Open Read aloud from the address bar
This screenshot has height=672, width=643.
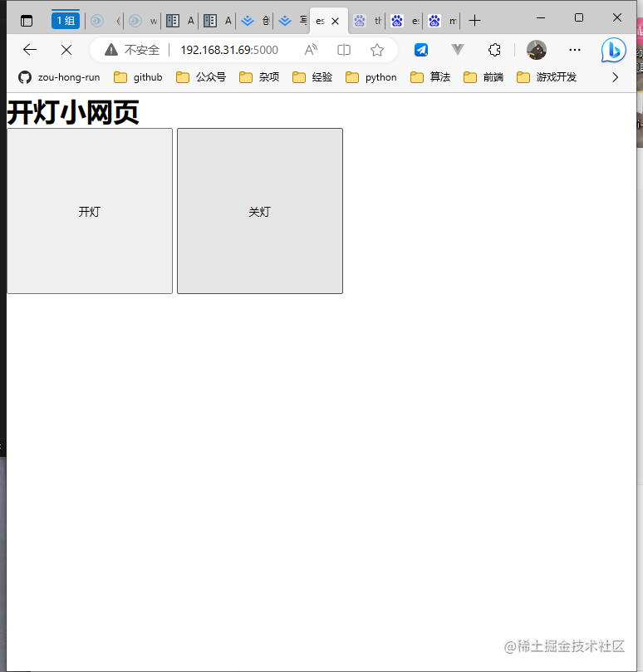point(311,50)
